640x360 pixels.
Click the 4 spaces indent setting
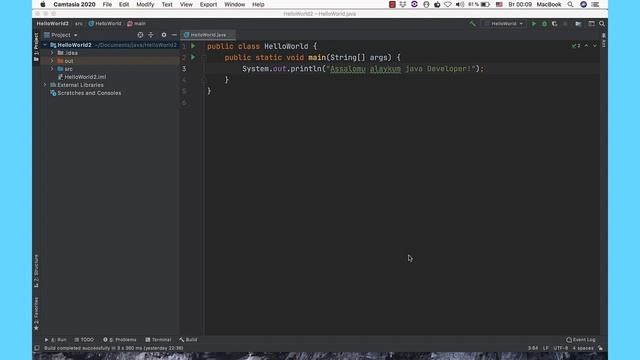(x=583, y=348)
